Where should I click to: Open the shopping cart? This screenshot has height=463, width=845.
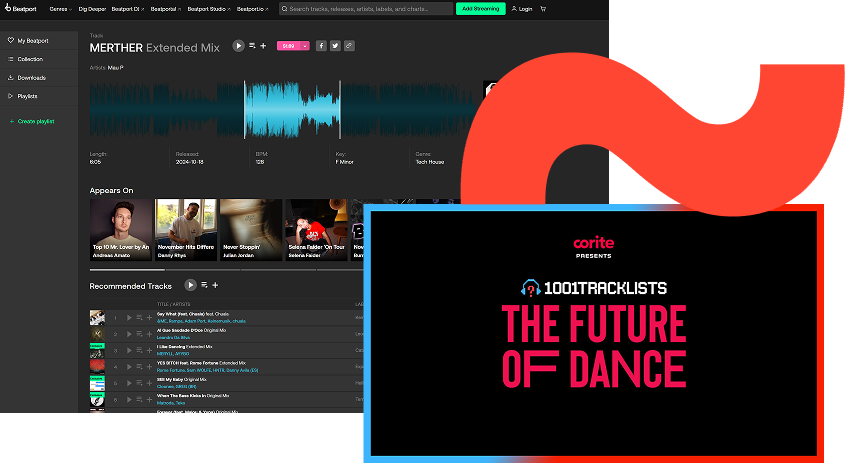click(543, 9)
